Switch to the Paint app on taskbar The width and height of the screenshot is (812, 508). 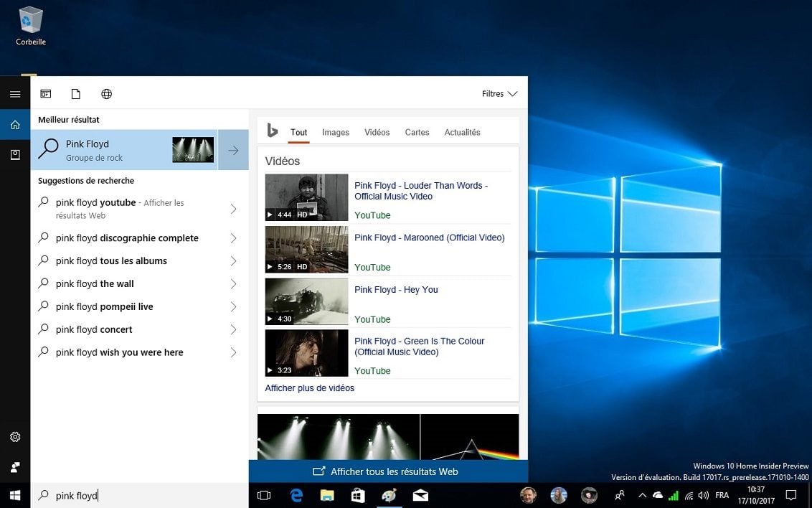tap(389, 496)
